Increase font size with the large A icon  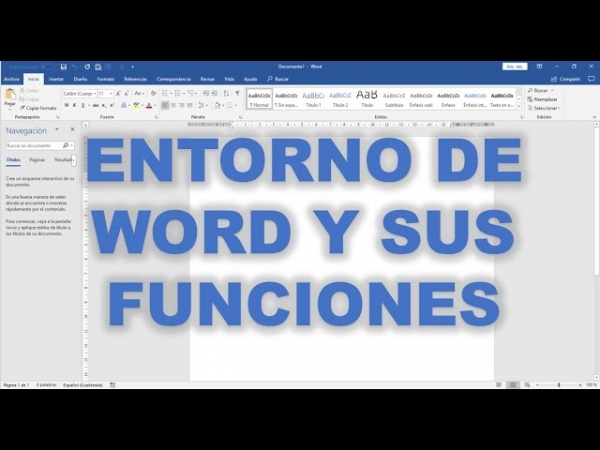point(118,93)
